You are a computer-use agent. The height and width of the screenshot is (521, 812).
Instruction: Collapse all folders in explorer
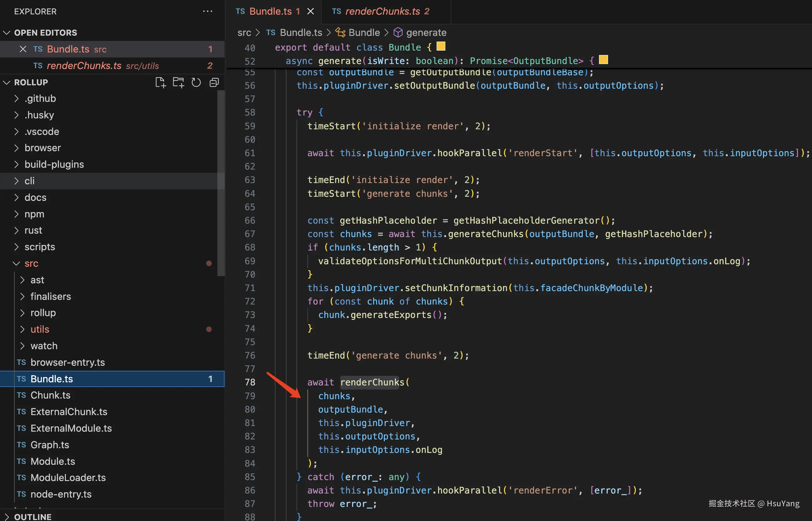point(214,82)
